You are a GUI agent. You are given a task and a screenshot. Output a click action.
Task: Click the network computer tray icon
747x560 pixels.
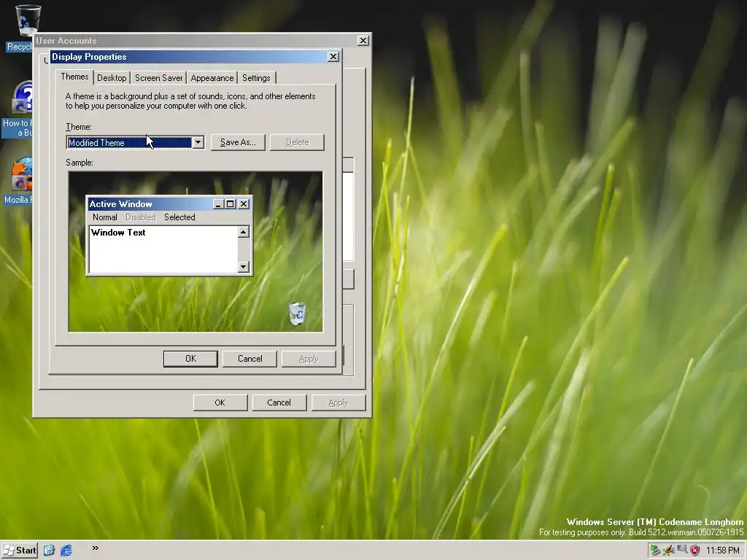(682, 550)
